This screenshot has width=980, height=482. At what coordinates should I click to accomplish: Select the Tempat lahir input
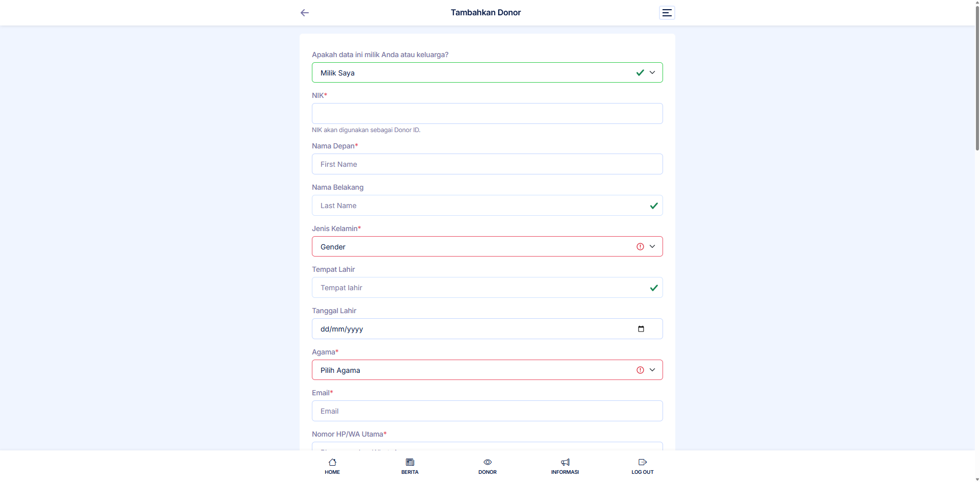pyautogui.click(x=480, y=288)
